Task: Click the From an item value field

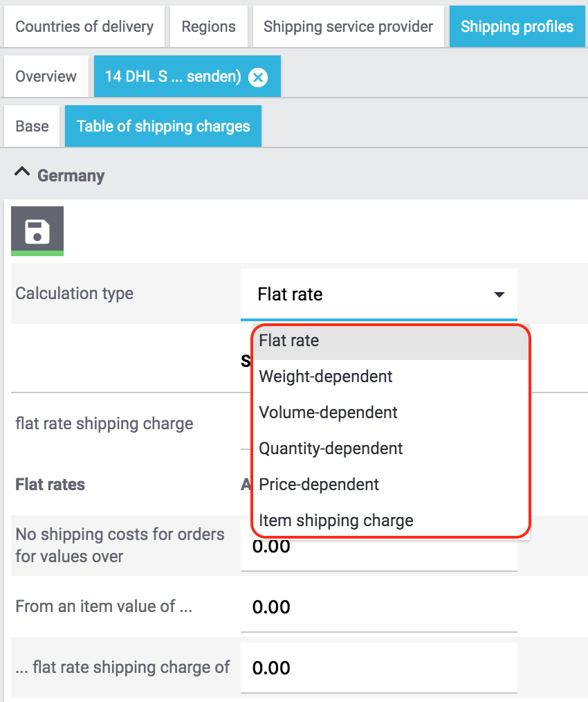Action: tap(378, 607)
